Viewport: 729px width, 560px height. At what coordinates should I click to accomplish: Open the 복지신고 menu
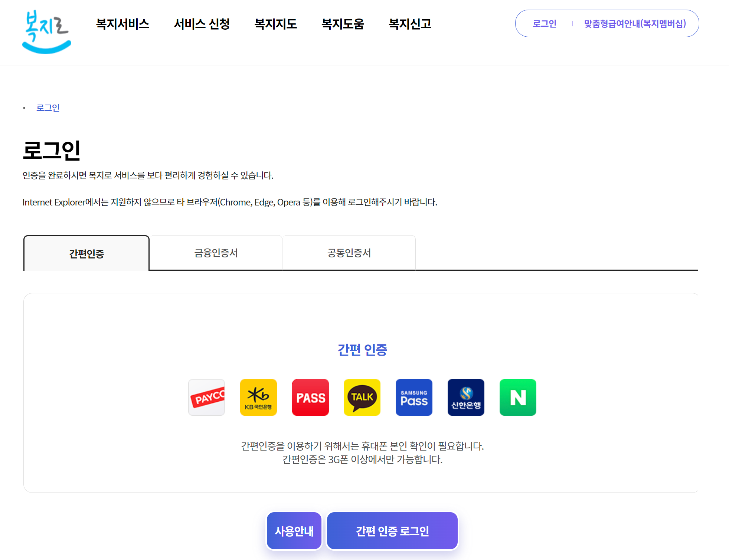pyautogui.click(x=410, y=24)
